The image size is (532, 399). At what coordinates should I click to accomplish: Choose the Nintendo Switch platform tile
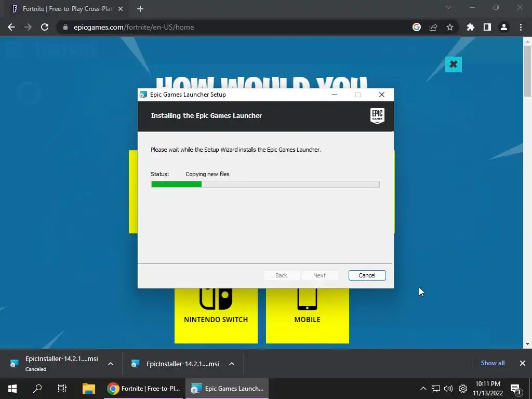point(216,315)
